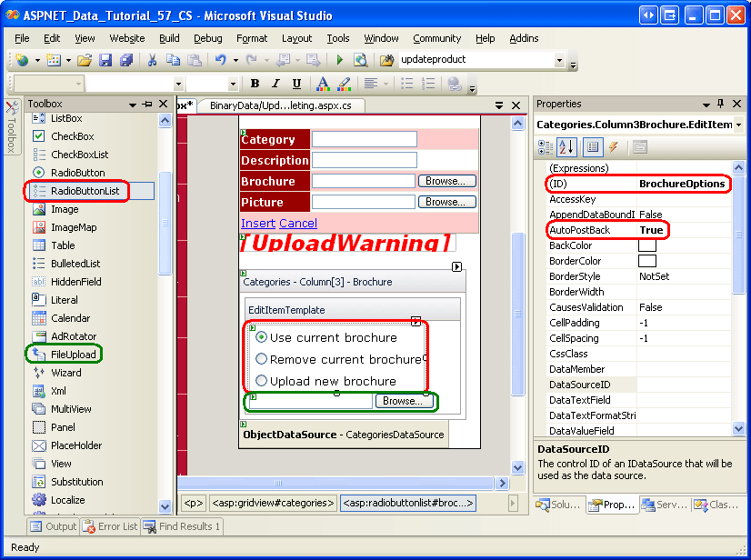Click the Category text input field
751x560 pixels.
[364, 139]
